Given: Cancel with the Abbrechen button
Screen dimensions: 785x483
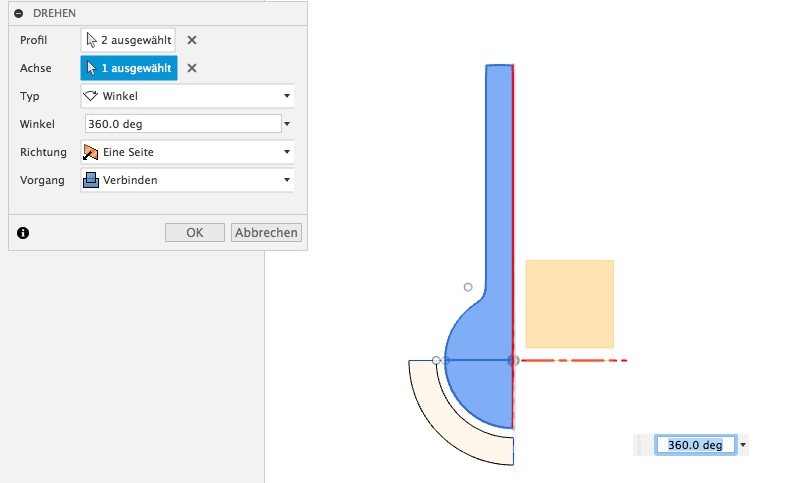Looking at the screenshot, I should [266, 233].
